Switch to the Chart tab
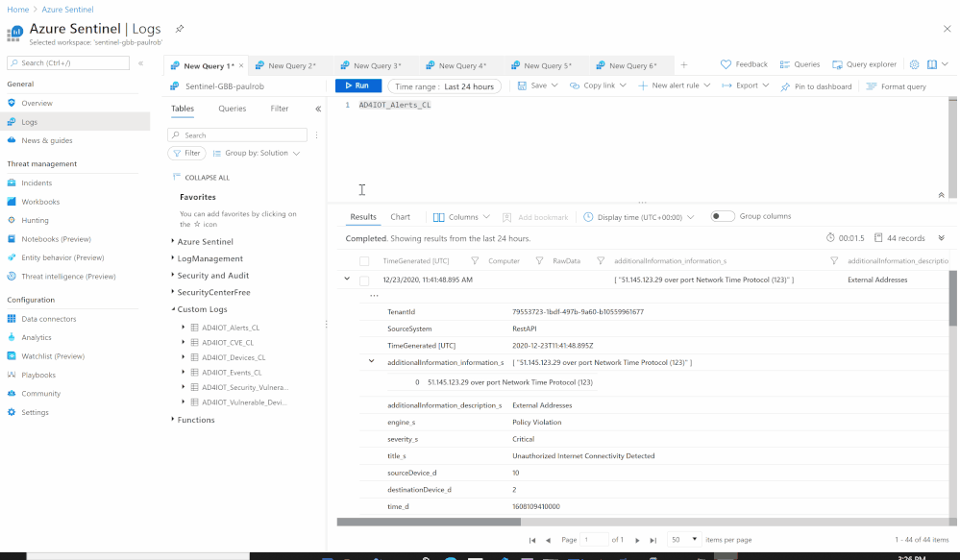960x560 pixels. (400, 216)
